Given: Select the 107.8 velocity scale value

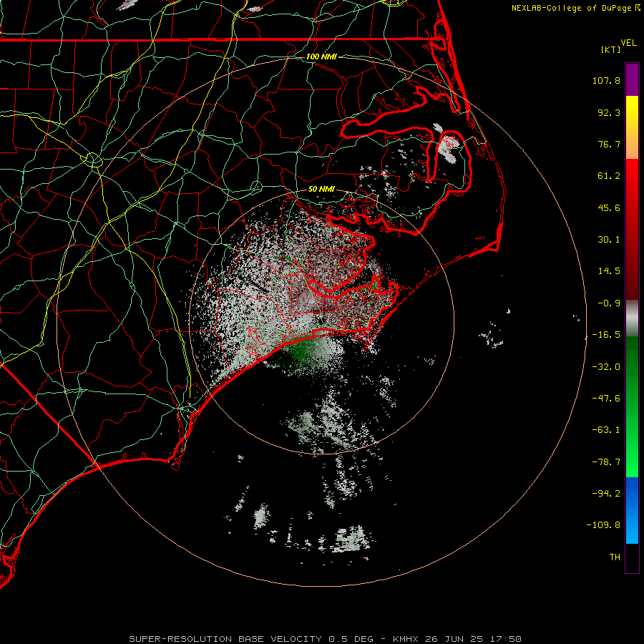Looking at the screenshot, I should (606, 80).
